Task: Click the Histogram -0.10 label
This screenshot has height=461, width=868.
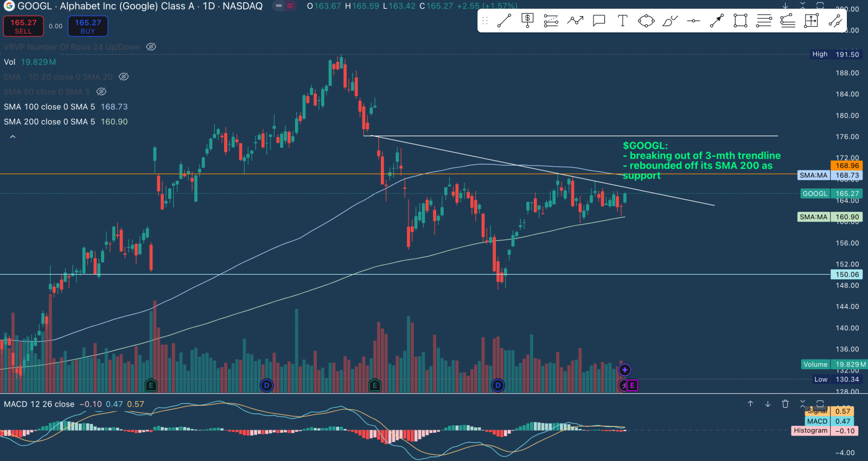Action: [825, 431]
